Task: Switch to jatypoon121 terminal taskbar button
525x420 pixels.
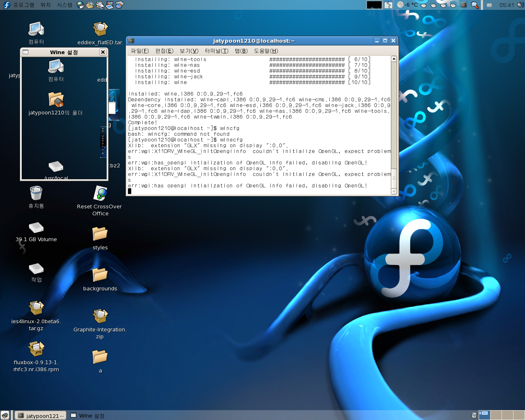Action: point(41,415)
